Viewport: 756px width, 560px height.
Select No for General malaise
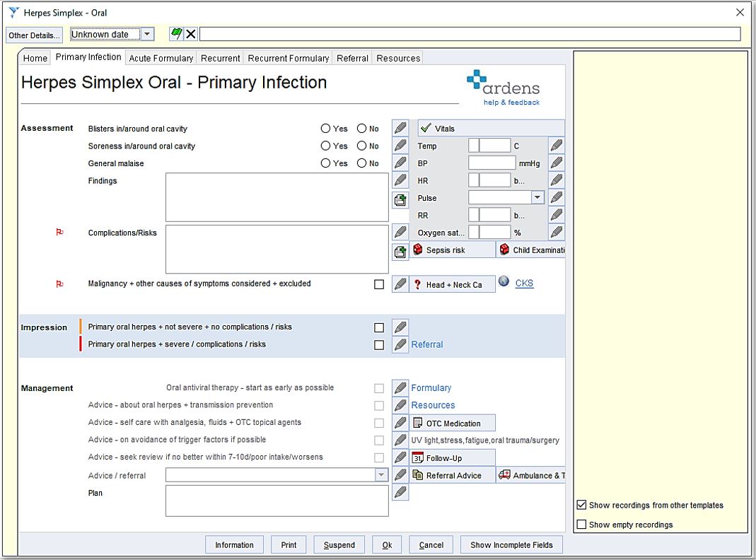point(361,163)
